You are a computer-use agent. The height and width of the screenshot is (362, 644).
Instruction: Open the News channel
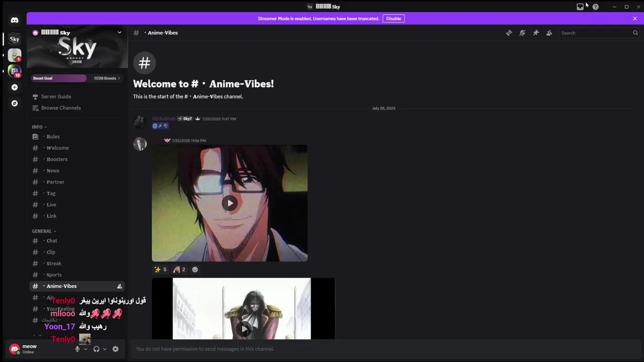pyautogui.click(x=77, y=171)
